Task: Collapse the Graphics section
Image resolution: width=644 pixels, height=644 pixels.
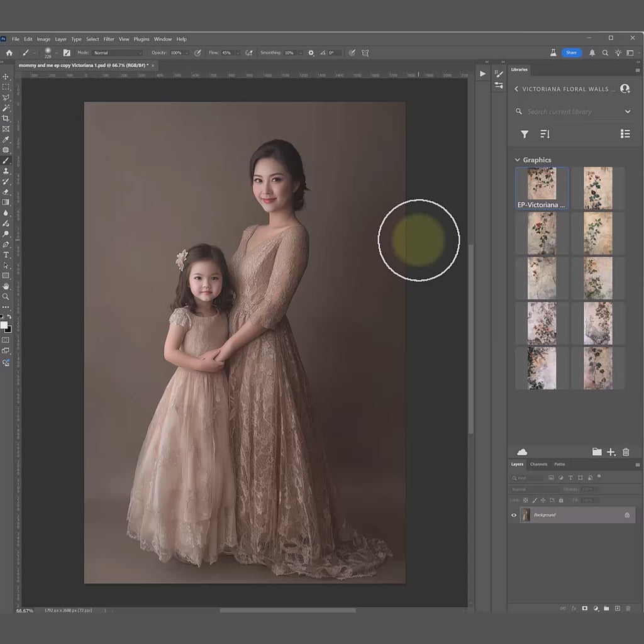Action: pos(518,160)
